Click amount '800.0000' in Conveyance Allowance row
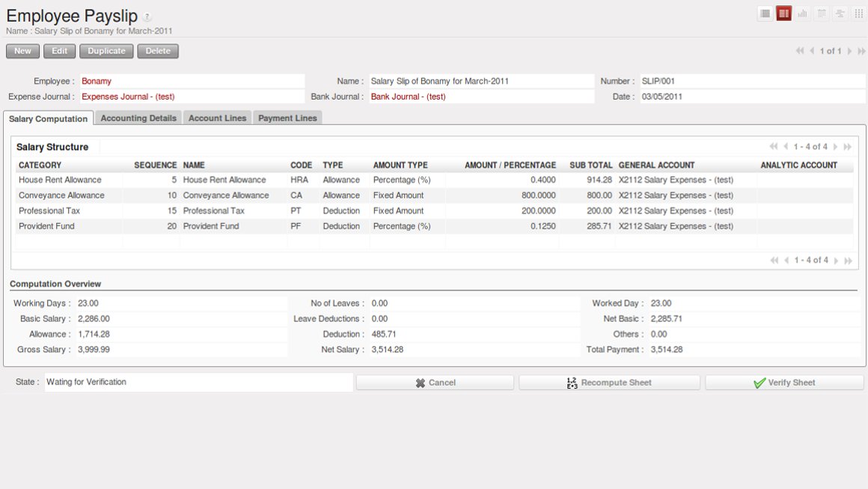 [x=539, y=195]
